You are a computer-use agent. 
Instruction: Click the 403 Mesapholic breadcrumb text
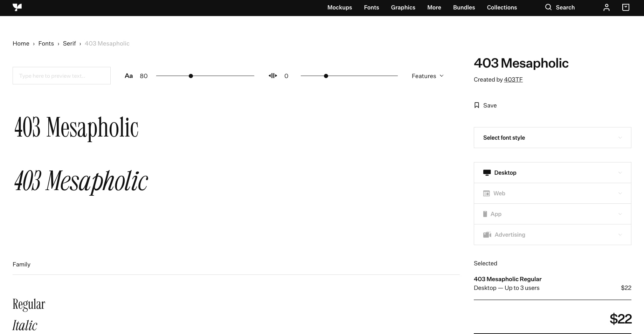107,43
